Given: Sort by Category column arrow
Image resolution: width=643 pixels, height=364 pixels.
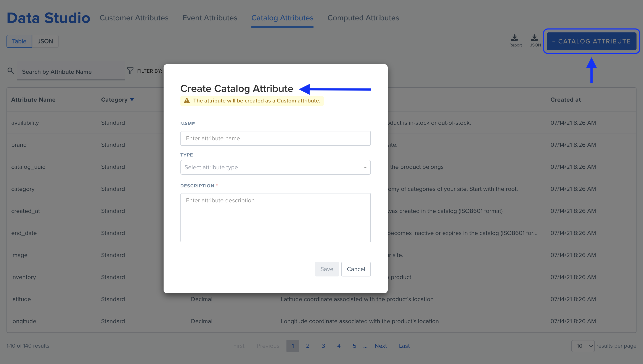Looking at the screenshot, I should click(132, 100).
